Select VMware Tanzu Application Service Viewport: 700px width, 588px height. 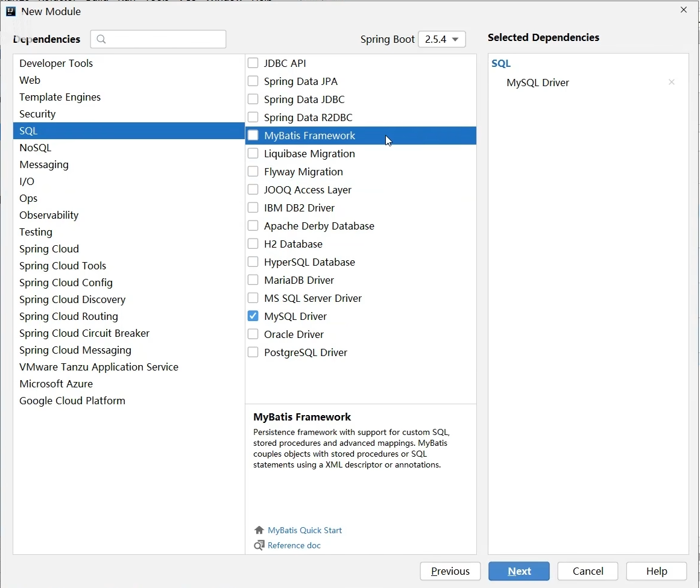(128, 367)
